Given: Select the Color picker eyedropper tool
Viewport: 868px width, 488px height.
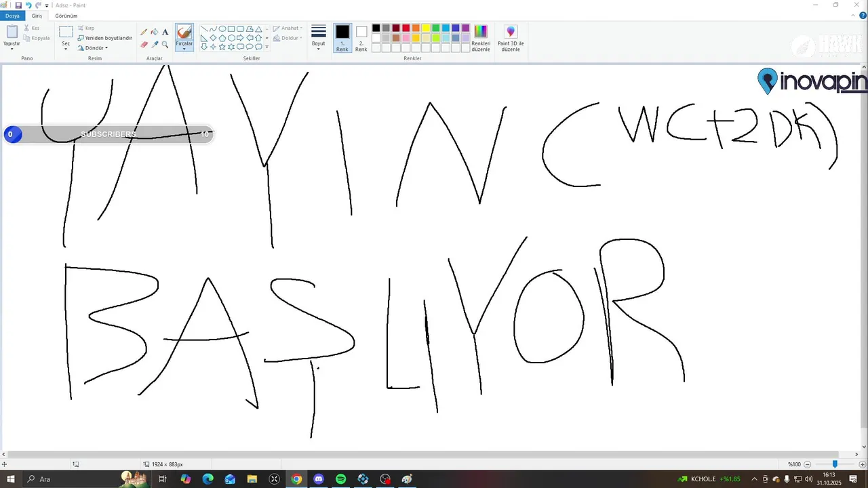Looking at the screenshot, I should (155, 45).
